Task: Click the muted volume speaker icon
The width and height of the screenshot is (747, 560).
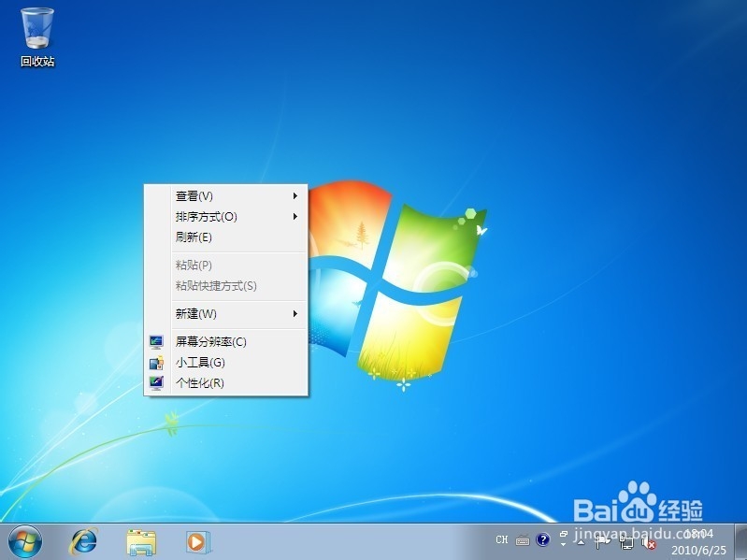Action: click(649, 542)
